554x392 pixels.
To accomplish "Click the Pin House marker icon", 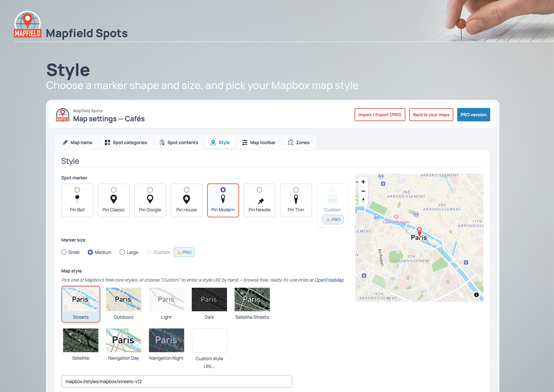I will tap(186, 199).
